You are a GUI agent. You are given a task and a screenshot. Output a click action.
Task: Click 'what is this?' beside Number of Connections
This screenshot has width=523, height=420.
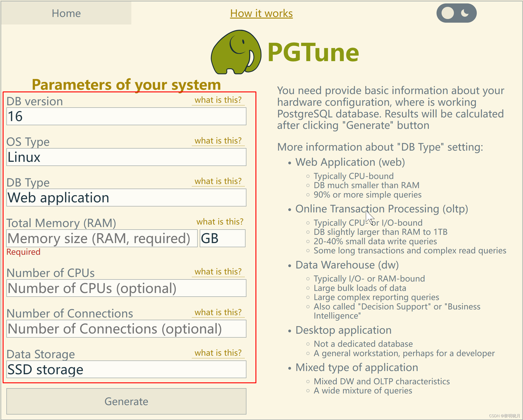pyautogui.click(x=218, y=312)
